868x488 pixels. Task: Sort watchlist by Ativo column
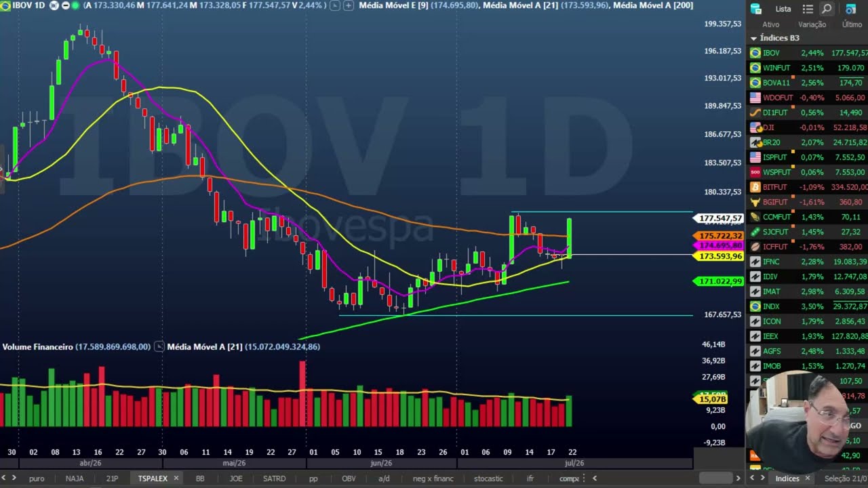pos(771,24)
